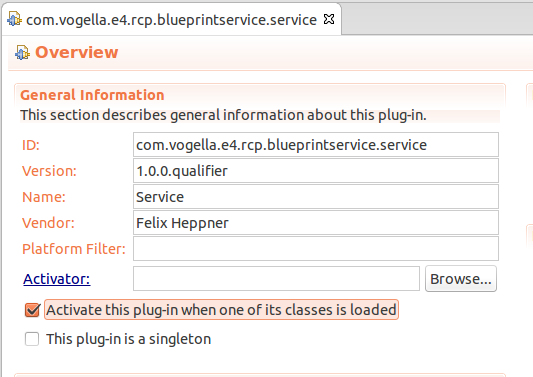Select the com.vogella.e4.rcp.blueprintservice.service tab title
The image size is (533, 377).
click(171, 20)
